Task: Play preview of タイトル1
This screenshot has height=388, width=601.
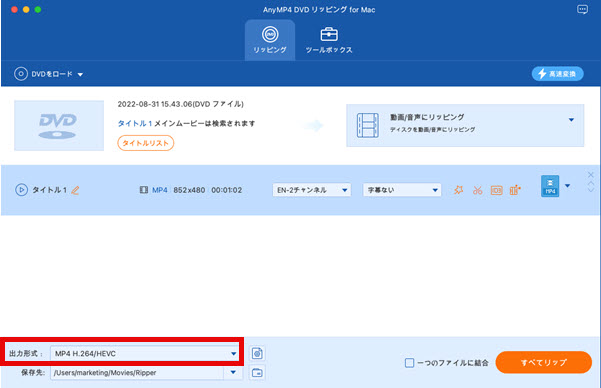Action: (x=21, y=190)
